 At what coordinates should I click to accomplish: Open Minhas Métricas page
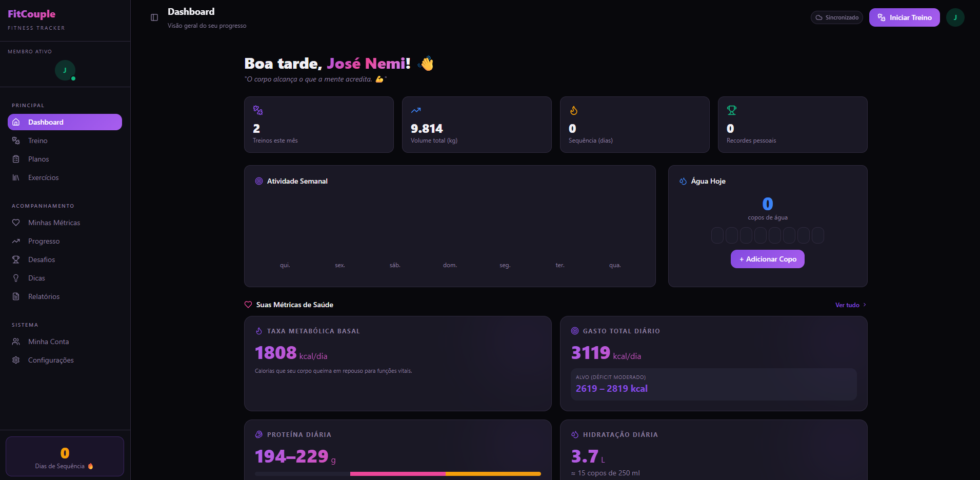coord(65,223)
